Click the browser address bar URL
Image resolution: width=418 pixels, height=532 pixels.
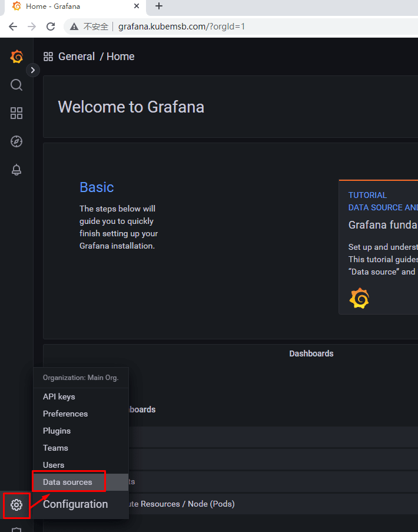click(x=181, y=27)
